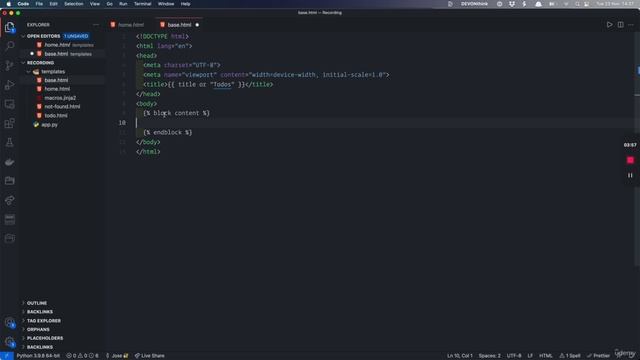The height and width of the screenshot is (360, 640).
Task: Click the 1 UNSAVED badge
Action: coord(76,36)
